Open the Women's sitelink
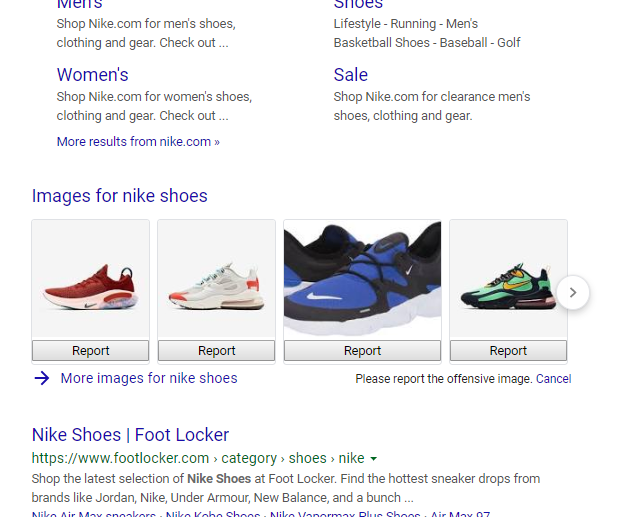The height and width of the screenshot is (517, 620). pos(93,75)
